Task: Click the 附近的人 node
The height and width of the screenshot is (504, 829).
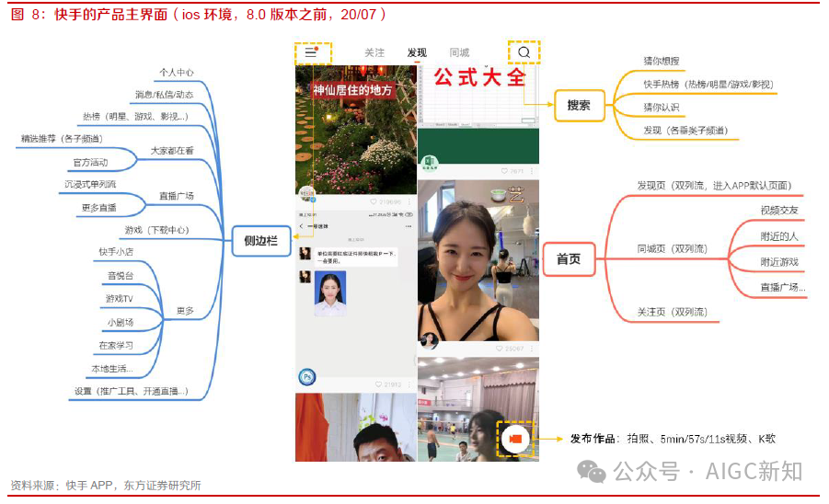Action: click(779, 236)
